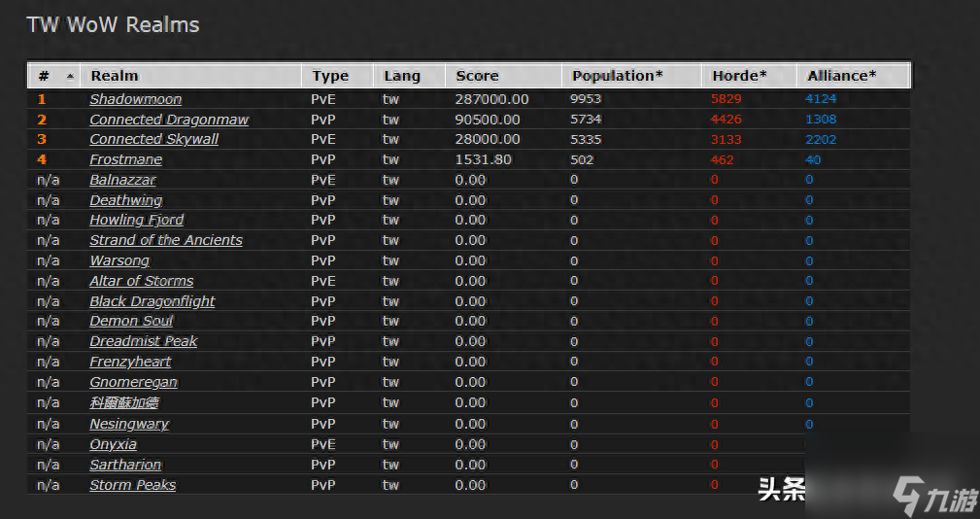The image size is (980, 519).
Task: Open the Gnomeregan realm link
Action: coord(133,382)
